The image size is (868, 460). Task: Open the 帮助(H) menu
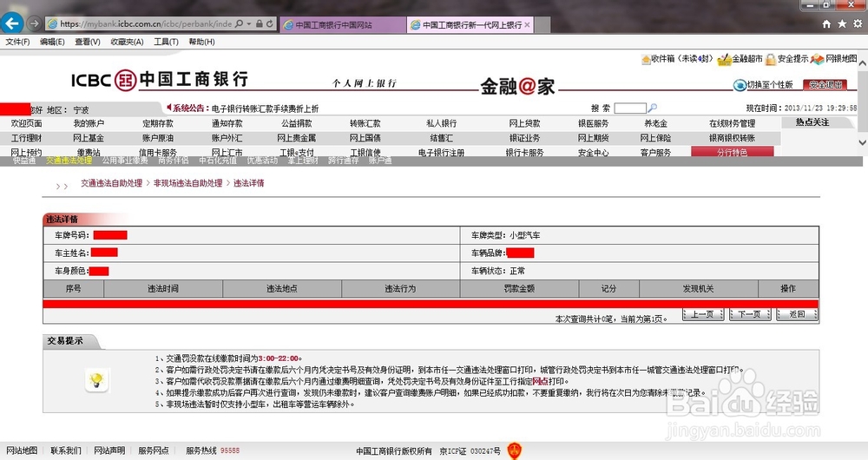(201, 42)
